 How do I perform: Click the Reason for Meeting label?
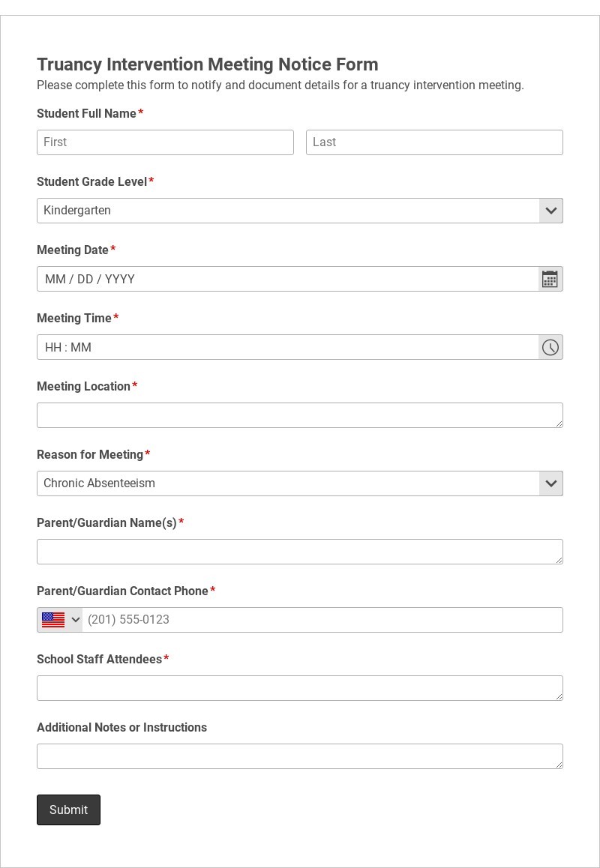pos(90,454)
